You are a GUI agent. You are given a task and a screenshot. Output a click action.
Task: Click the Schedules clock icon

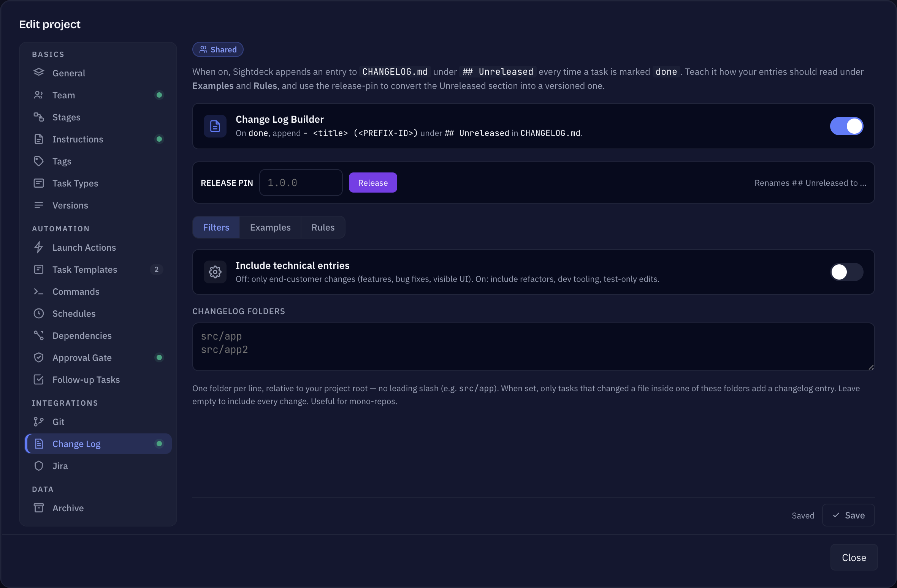pyautogui.click(x=39, y=313)
